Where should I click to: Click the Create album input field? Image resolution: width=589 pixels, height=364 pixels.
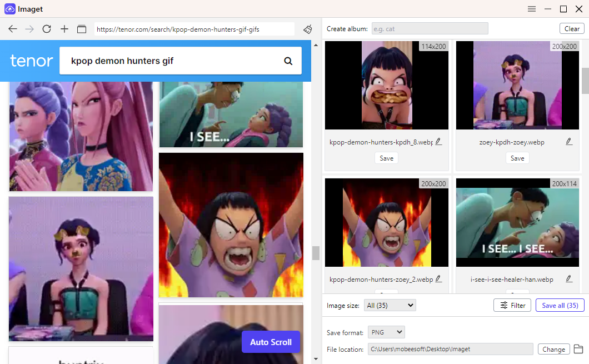[430, 28]
